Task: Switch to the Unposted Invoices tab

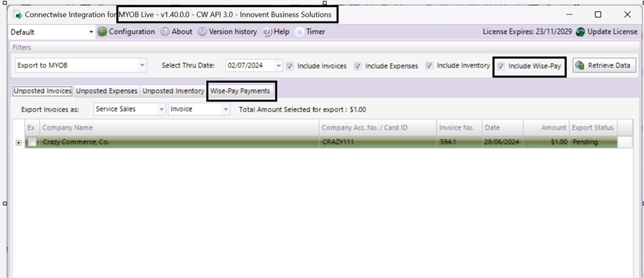Action: pyautogui.click(x=43, y=91)
